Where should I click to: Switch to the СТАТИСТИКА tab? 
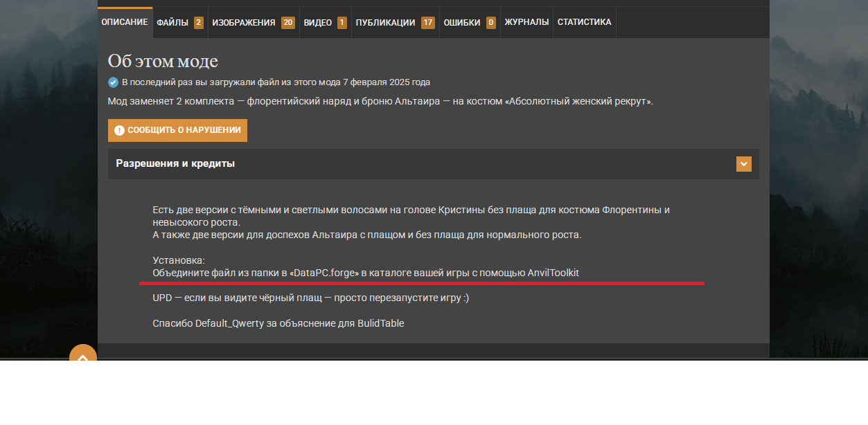coord(584,22)
